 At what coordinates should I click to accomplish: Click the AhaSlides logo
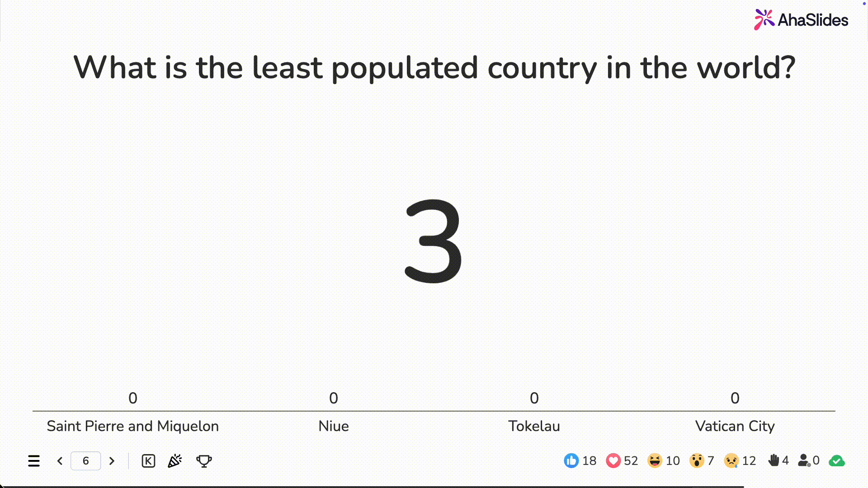801,20
